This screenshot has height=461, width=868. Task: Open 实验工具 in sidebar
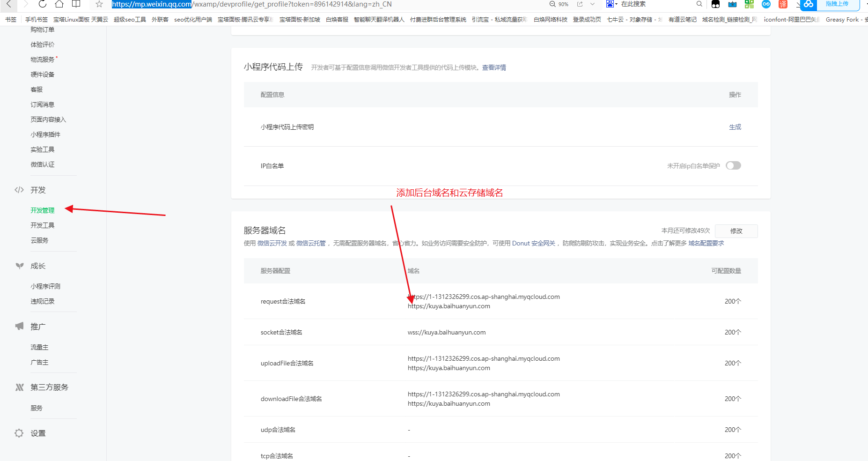point(43,149)
